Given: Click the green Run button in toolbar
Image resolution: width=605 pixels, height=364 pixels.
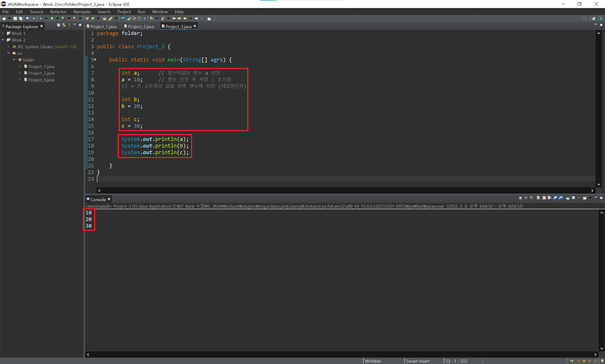Looking at the screenshot, I should pyautogui.click(x=52, y=18).
